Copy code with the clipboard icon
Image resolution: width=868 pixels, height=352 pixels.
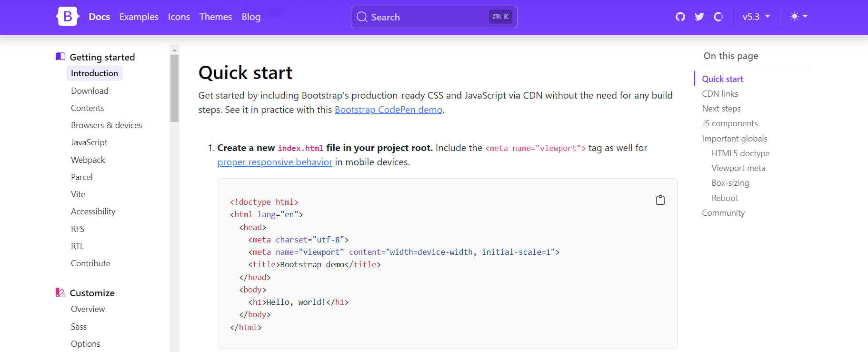[x=660, y=200]
